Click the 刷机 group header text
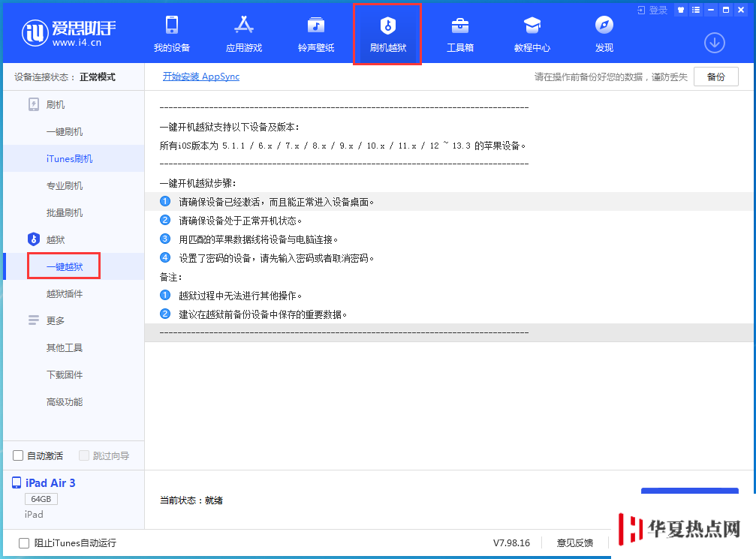756x559 pixels. pos(56,104)
